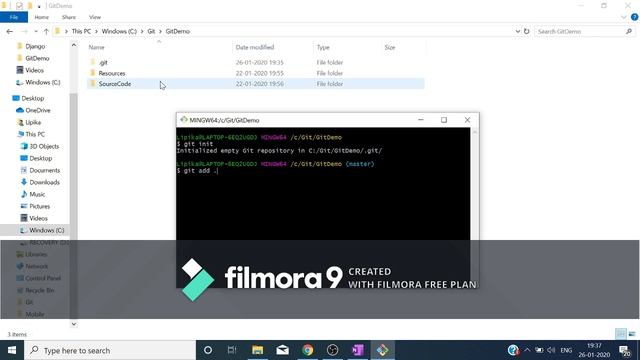
Task: Show hidden system tray icons
Action: coord(527,350)
